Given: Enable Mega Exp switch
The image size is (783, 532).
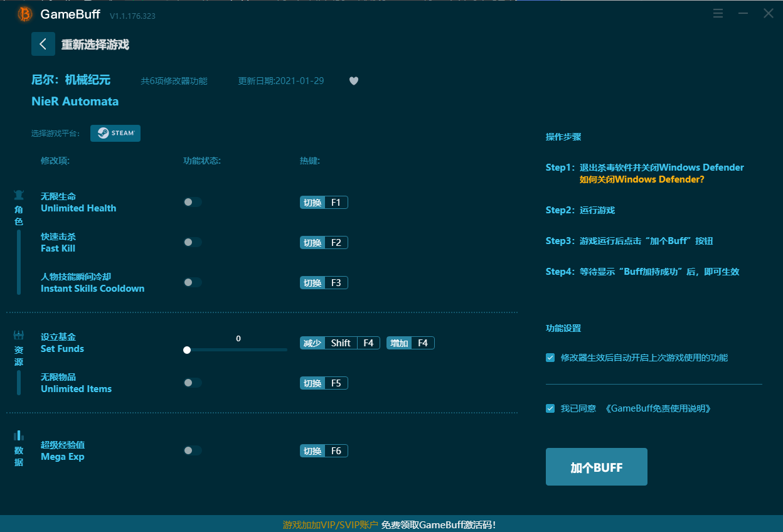Looking at the screenshot, I should [192, 450].
